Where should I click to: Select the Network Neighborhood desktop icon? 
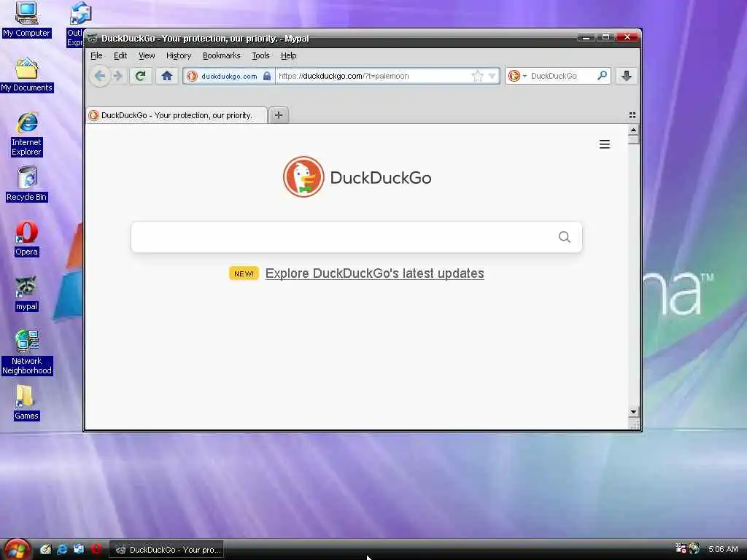[x=27, y=352]
